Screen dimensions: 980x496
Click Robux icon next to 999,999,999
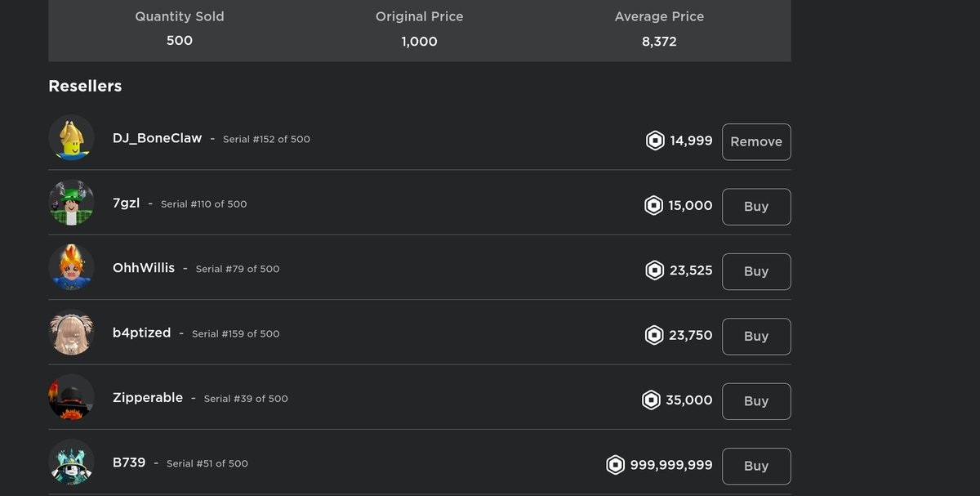click(615, 465)
